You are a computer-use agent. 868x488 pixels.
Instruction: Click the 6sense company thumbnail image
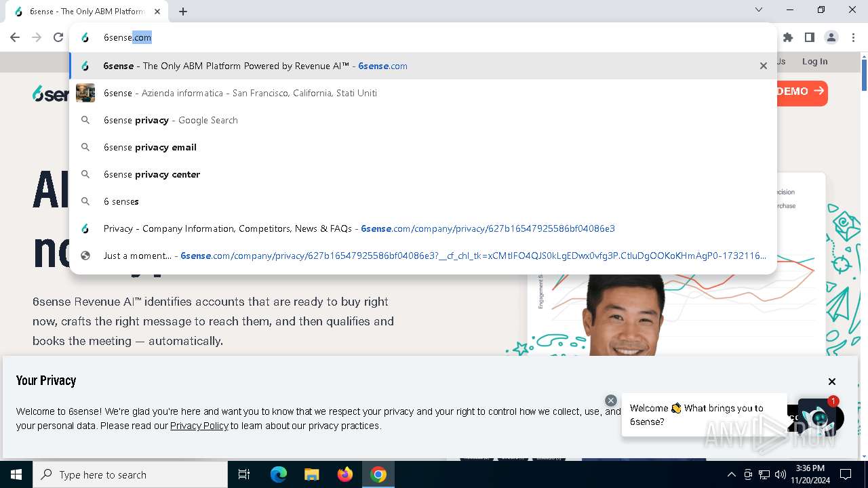[85, 93]
